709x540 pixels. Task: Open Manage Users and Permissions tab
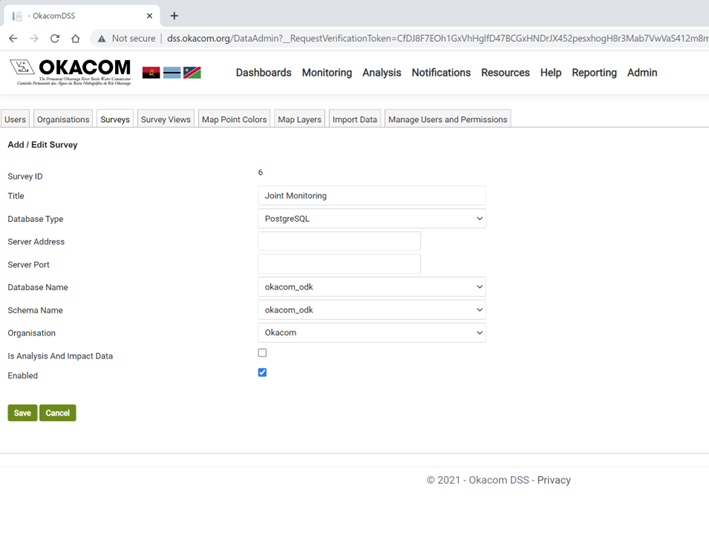tap(448, 119)
